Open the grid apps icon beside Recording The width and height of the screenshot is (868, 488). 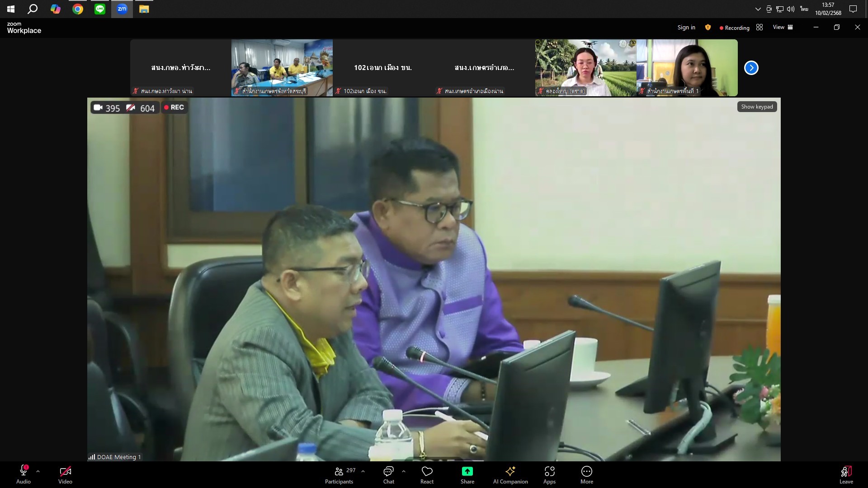(759, 28)
